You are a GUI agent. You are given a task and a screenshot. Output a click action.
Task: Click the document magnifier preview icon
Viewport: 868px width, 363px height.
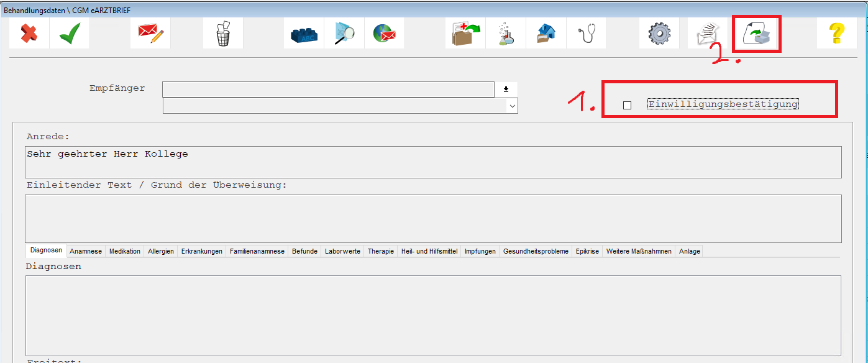(x=344, y=33)
